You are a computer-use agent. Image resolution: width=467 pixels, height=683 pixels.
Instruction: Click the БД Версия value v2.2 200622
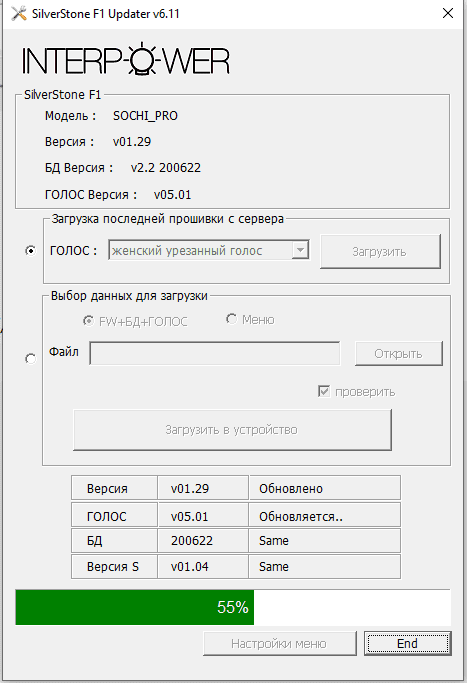[166, 168]
